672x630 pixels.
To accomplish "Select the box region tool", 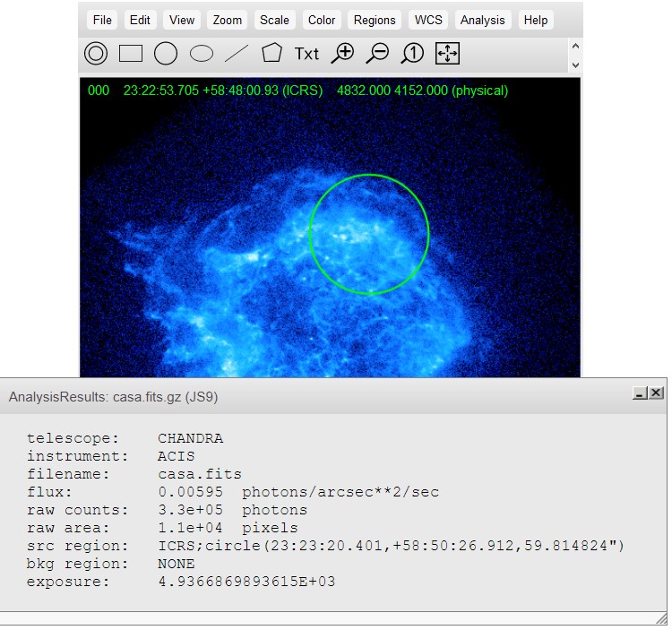I will [x=131, y=54].
